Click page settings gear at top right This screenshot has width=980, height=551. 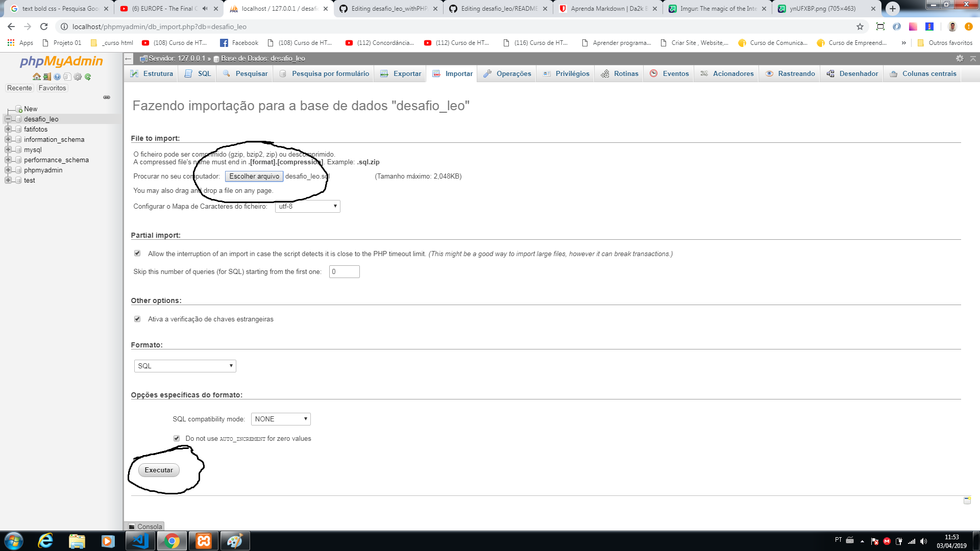pos(960,59)
